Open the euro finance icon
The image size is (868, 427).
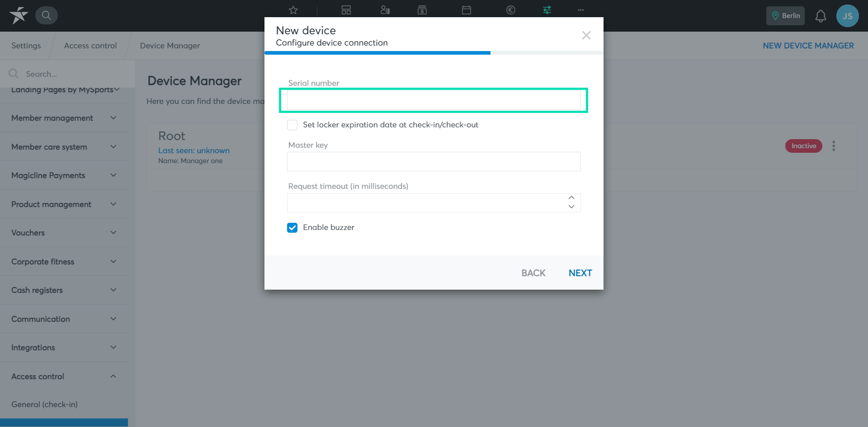point(511,10)
